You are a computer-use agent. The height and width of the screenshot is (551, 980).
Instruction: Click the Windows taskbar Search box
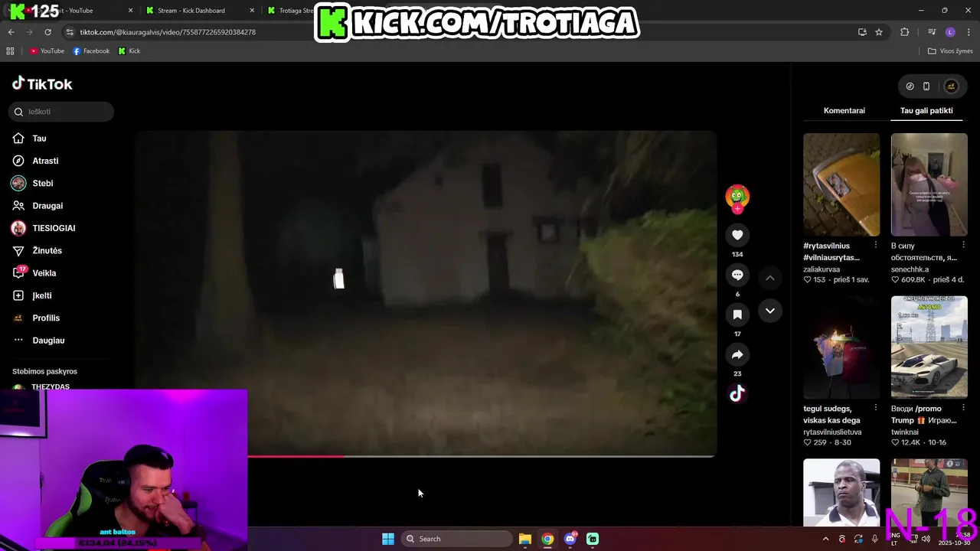click(x=456, y=539)
